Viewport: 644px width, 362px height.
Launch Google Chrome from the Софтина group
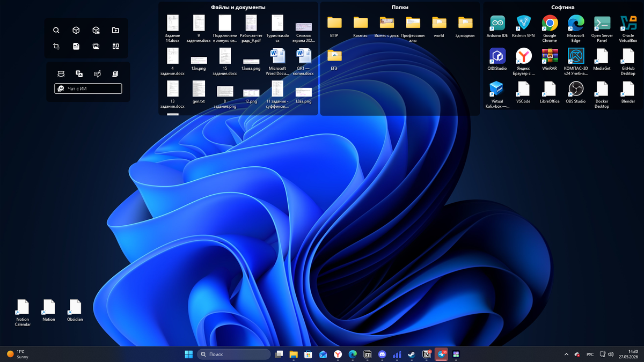550,28
